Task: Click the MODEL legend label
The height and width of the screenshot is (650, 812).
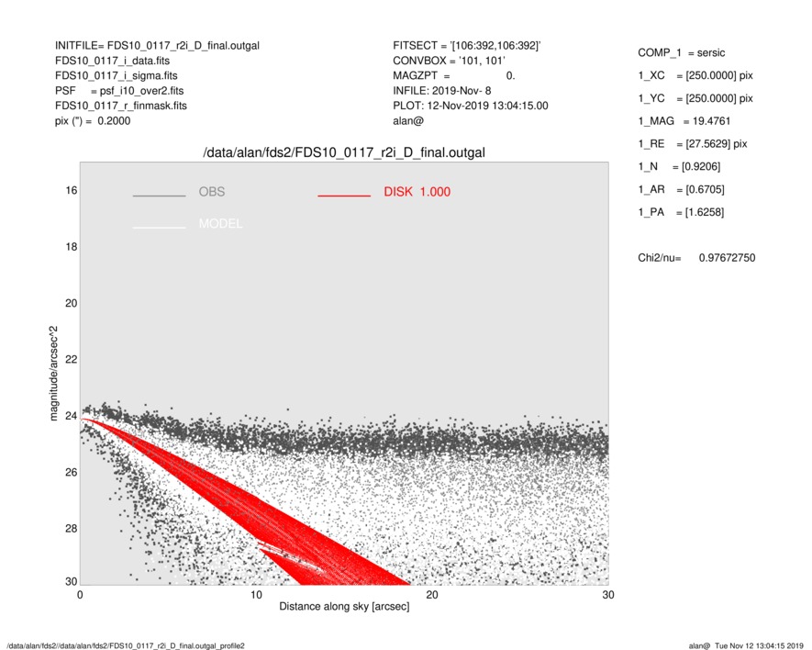Action: (x=220, y=224)
